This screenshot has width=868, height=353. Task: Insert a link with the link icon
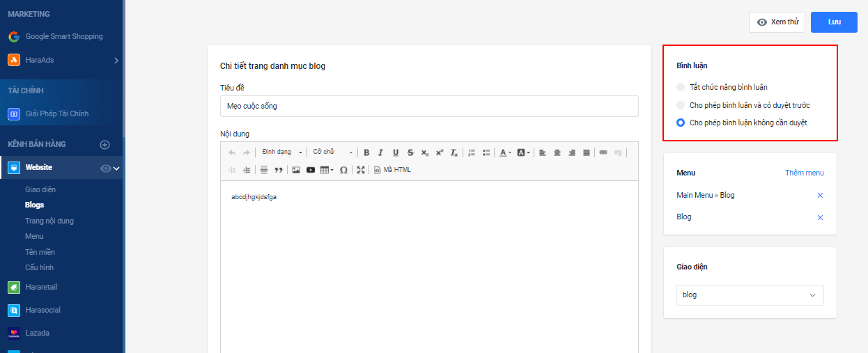click(x=603, y=152)
